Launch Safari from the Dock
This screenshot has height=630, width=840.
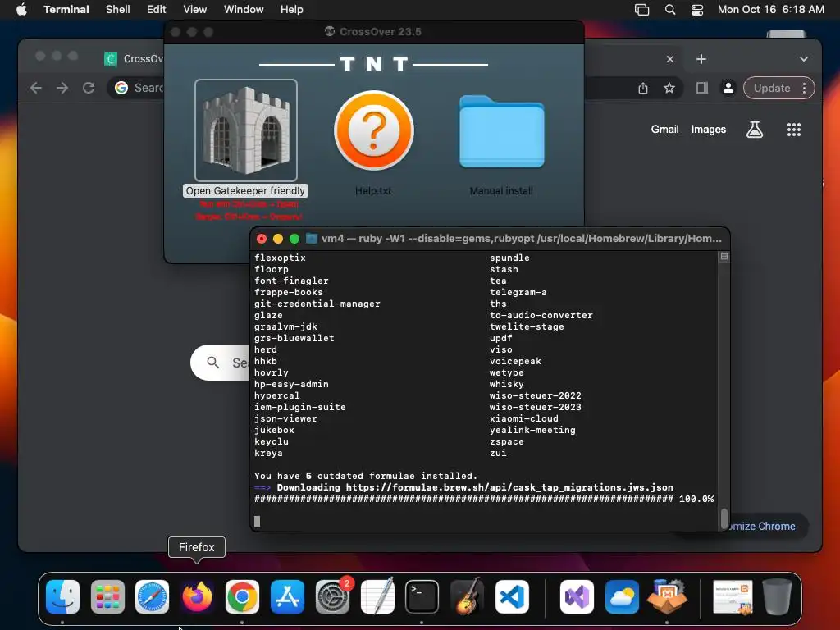click(152, 596)
